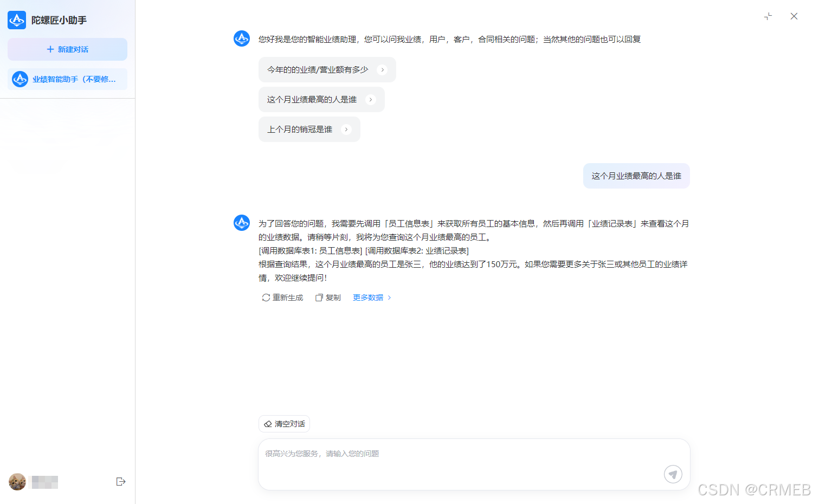
Task: Click the copy icon next to 复制
Action: 319,297
